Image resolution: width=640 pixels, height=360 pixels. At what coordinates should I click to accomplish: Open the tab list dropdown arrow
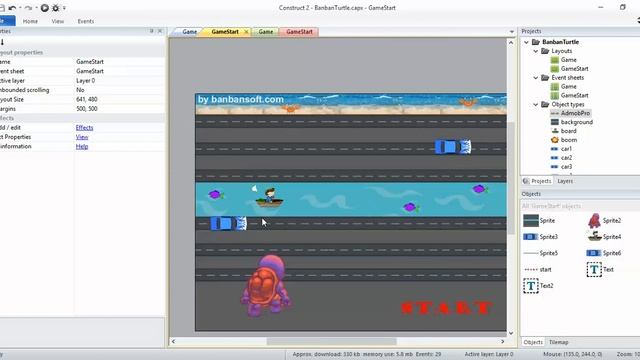(512, 32)
